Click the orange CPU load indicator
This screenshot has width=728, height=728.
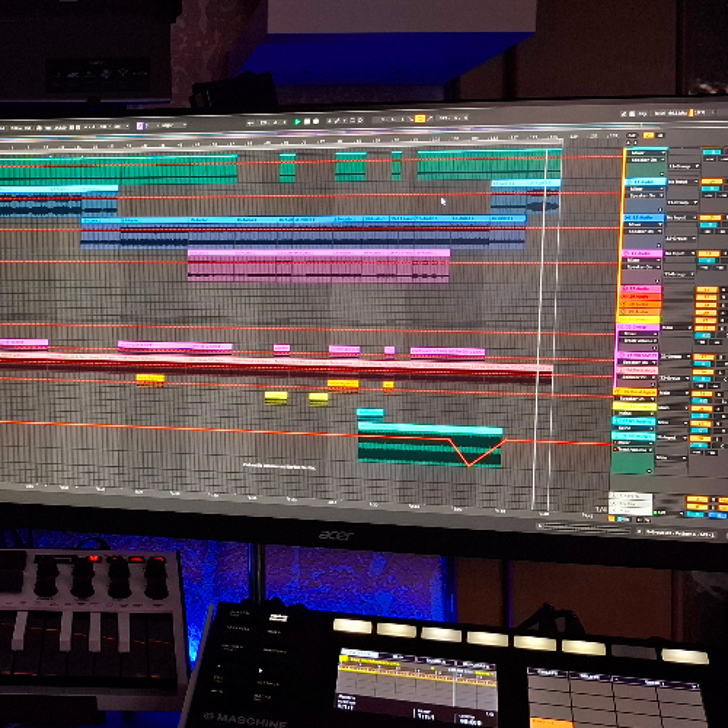[x=691, y=113]
